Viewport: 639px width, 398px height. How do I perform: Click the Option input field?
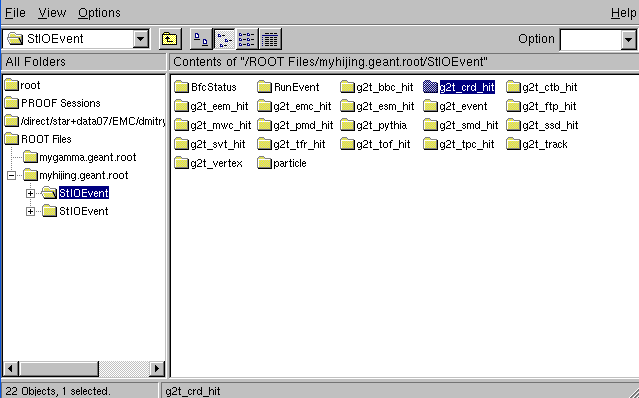tap(591, 40)
